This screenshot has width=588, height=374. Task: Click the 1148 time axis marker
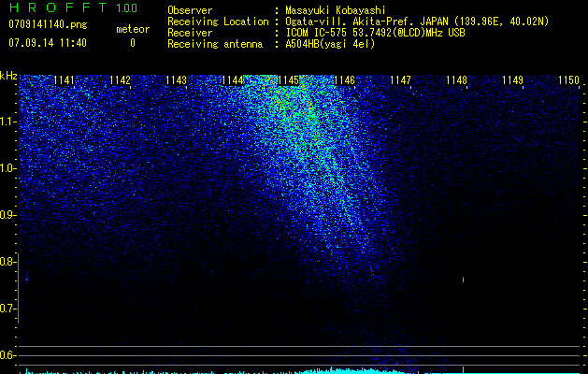tap(456, 80)
